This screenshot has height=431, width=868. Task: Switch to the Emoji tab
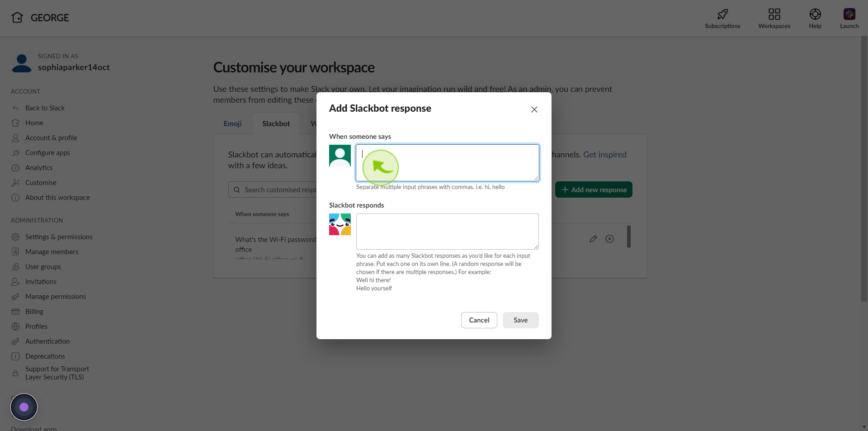(232, 123)
